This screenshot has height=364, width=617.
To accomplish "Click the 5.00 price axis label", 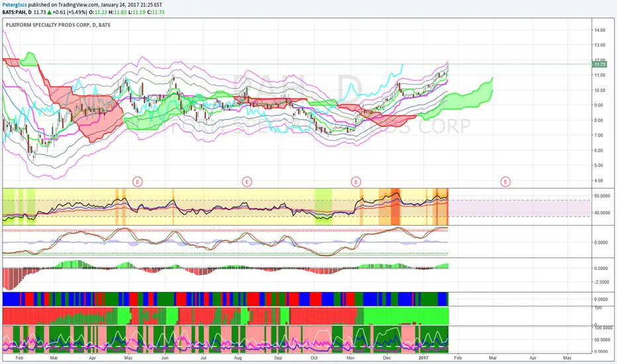I will (x=600, y=165).
